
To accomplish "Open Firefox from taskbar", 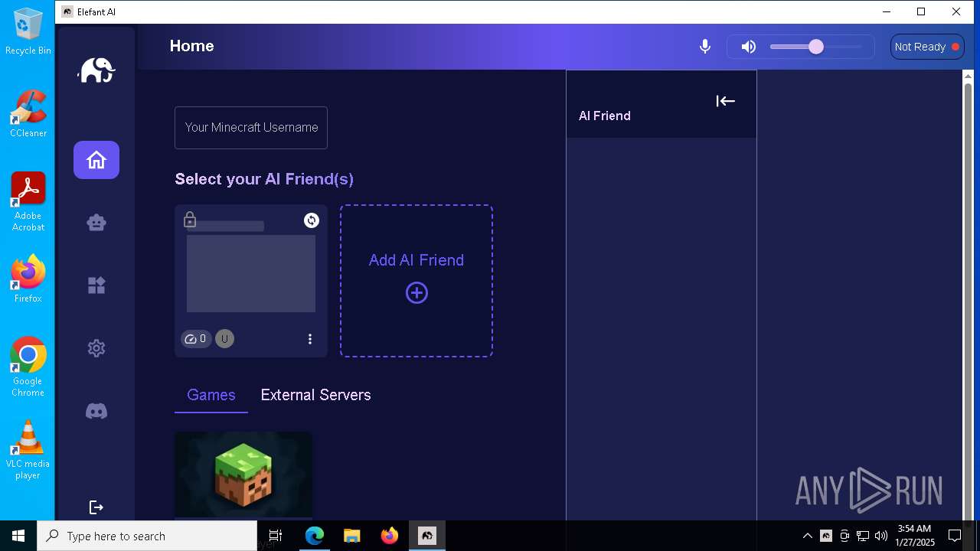I will [x=389, y=536].
